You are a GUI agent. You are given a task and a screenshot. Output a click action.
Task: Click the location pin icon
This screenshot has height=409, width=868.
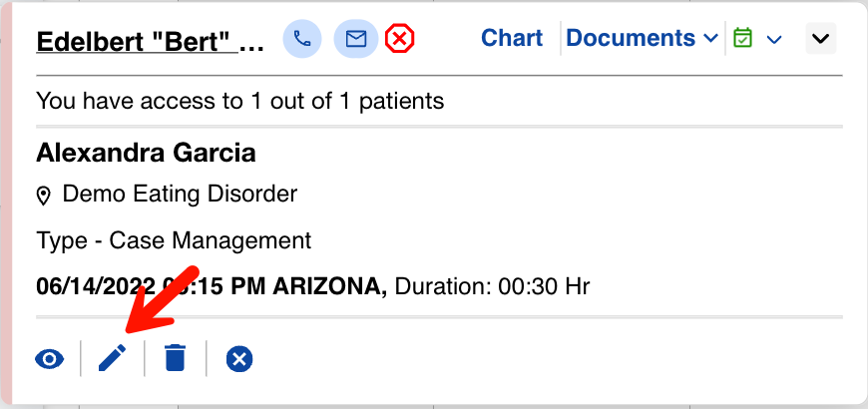click(x=44, y=196)
